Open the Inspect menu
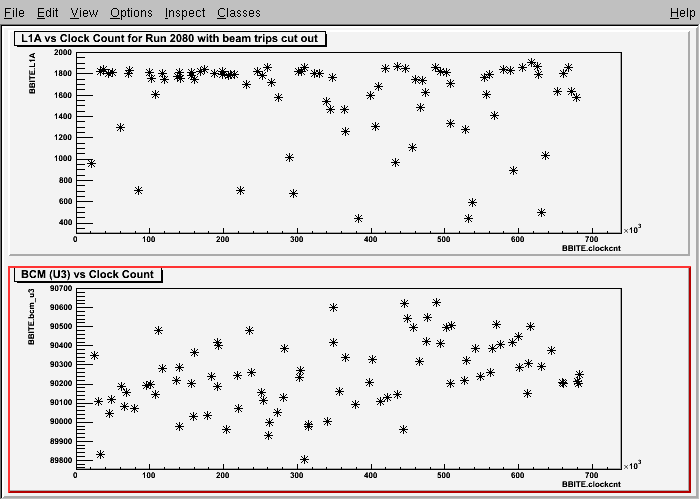This screenshot has width=700, height=500. (x=185, y=13)
